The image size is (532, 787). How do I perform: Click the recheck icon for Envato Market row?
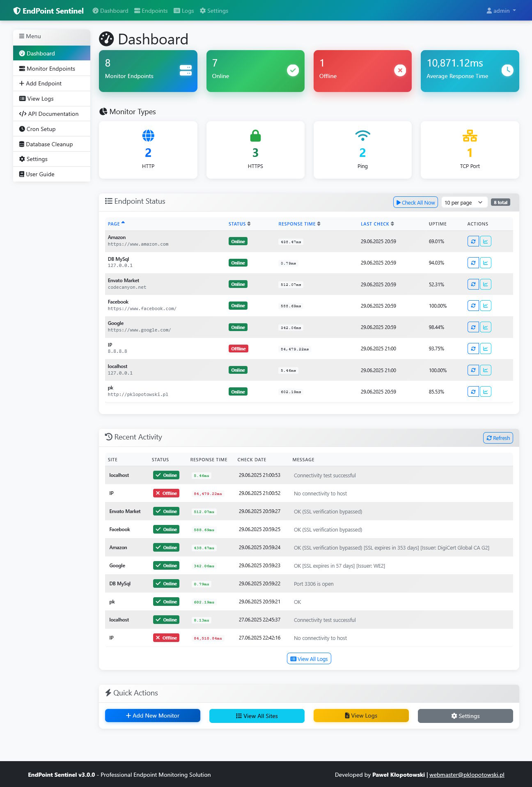[x=473, y=284]
